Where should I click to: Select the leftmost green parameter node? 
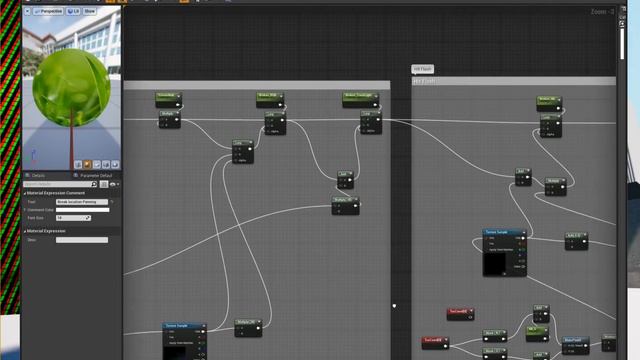click(169, 100)
